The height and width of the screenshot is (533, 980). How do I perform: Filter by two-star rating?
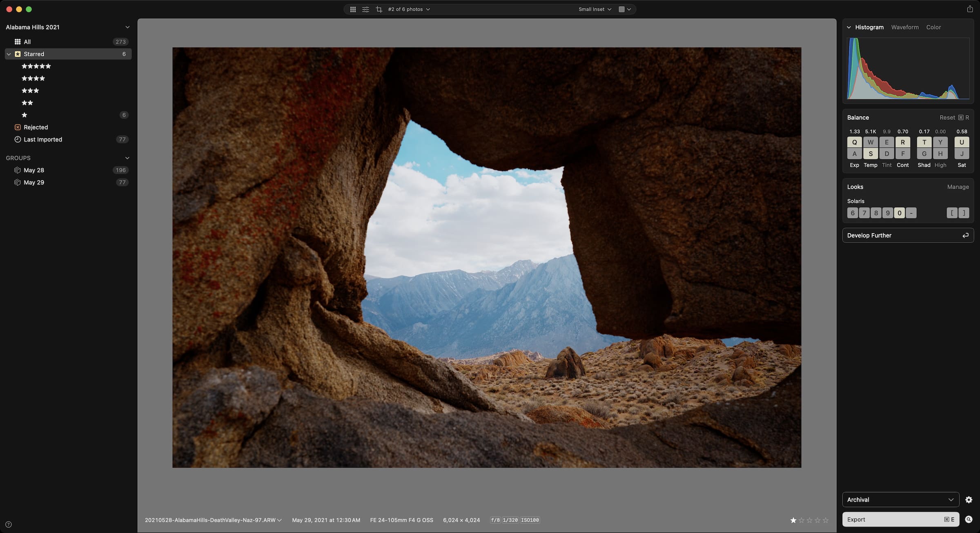(27, 103)
